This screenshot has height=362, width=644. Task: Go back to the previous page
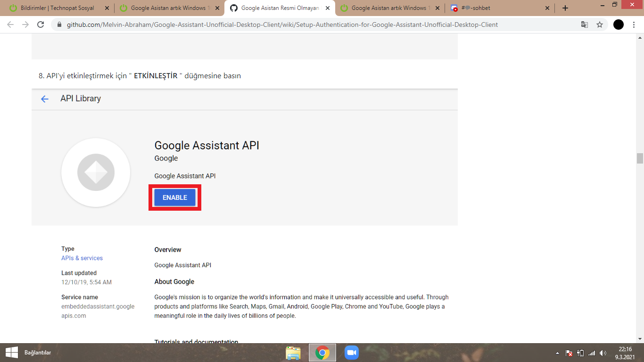(x=10, y=25)
